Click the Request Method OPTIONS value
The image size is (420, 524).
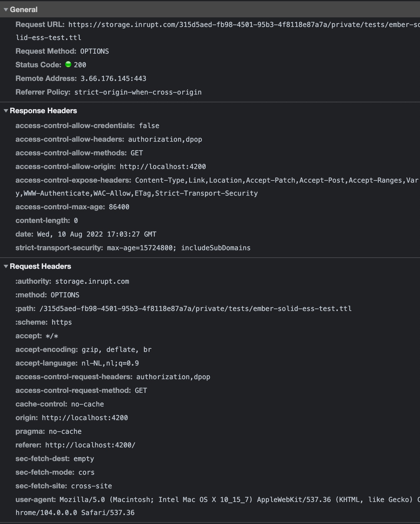point(95,51)
